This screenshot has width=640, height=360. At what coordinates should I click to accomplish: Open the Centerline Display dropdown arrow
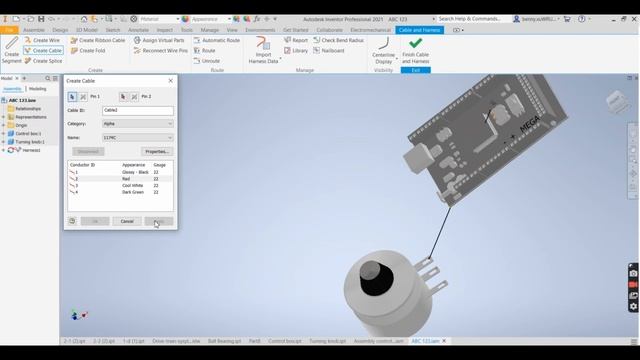pyautogui.click(x=397, y=59)
